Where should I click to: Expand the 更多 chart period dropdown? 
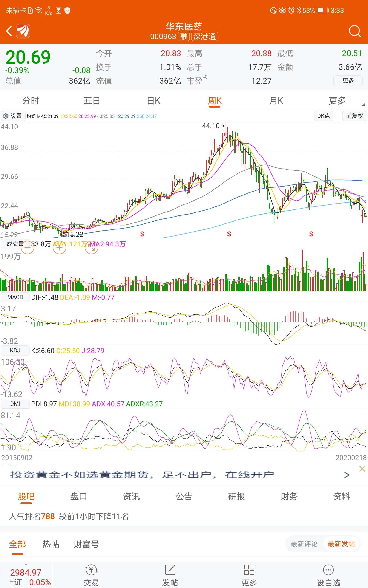click(337, 101)
